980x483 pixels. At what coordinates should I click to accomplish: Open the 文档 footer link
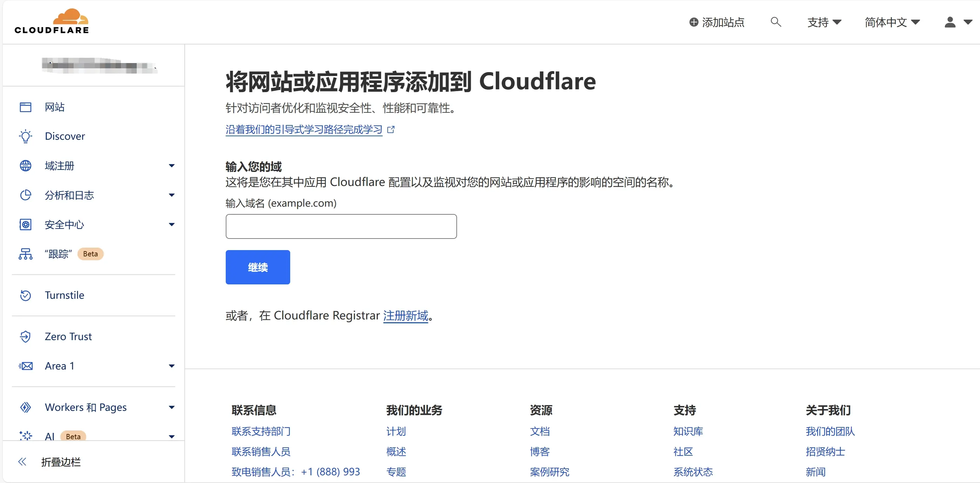coord(539,432)
